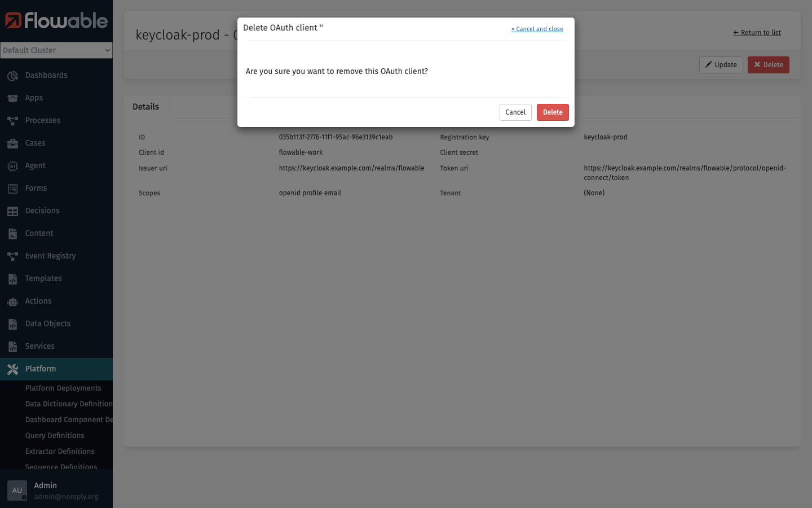Switch to the Details tab

145,106
